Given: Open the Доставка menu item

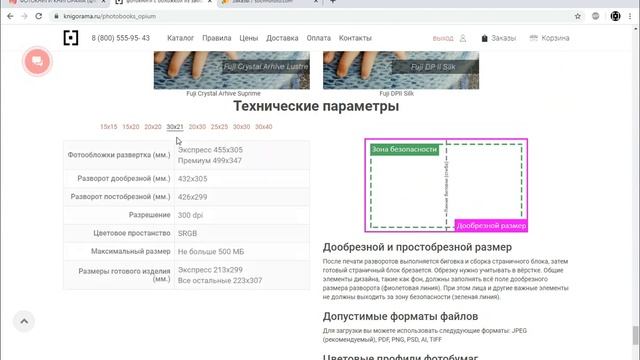Looking at the screenshot, I should tap(282, 38).
